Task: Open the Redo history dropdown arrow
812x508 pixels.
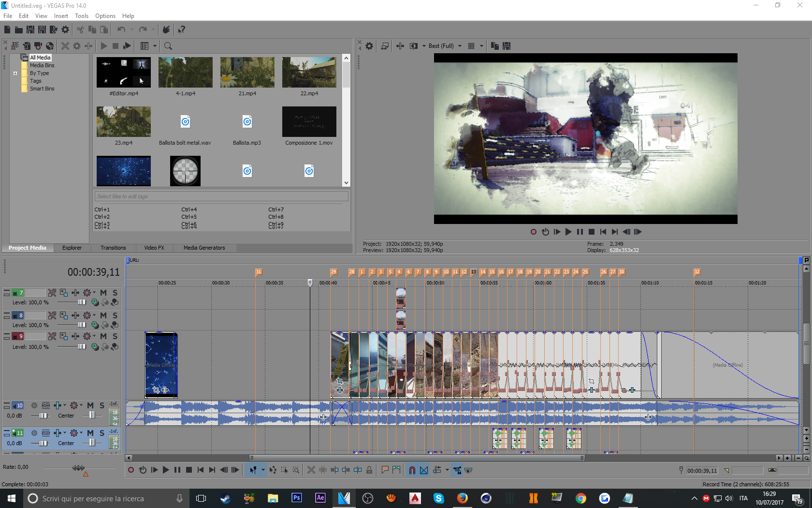Action: tap(153, 30)
